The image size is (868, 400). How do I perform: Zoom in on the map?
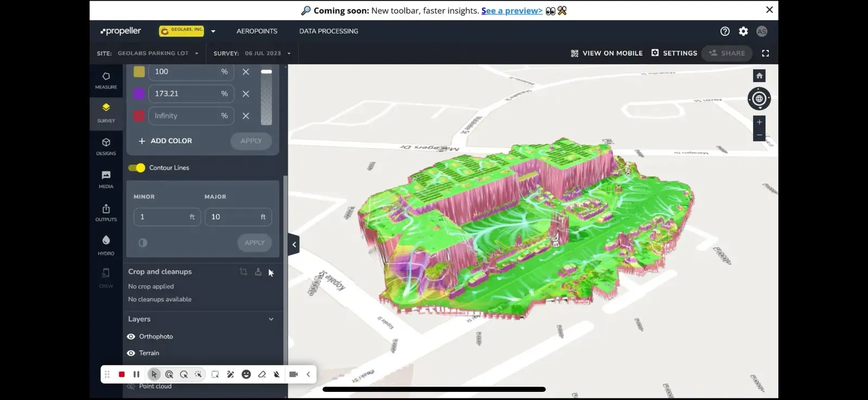pyautogui.click(x=759, y=122)
